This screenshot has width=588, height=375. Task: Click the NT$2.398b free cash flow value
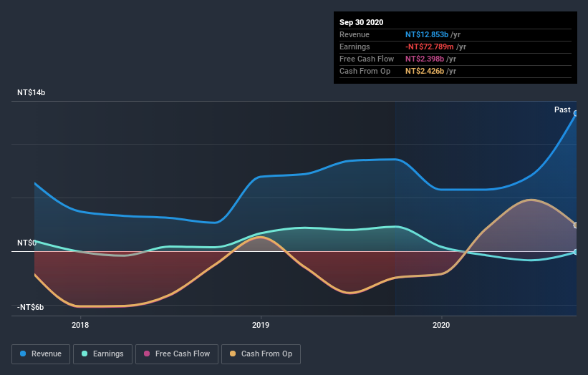click(425, 59)
